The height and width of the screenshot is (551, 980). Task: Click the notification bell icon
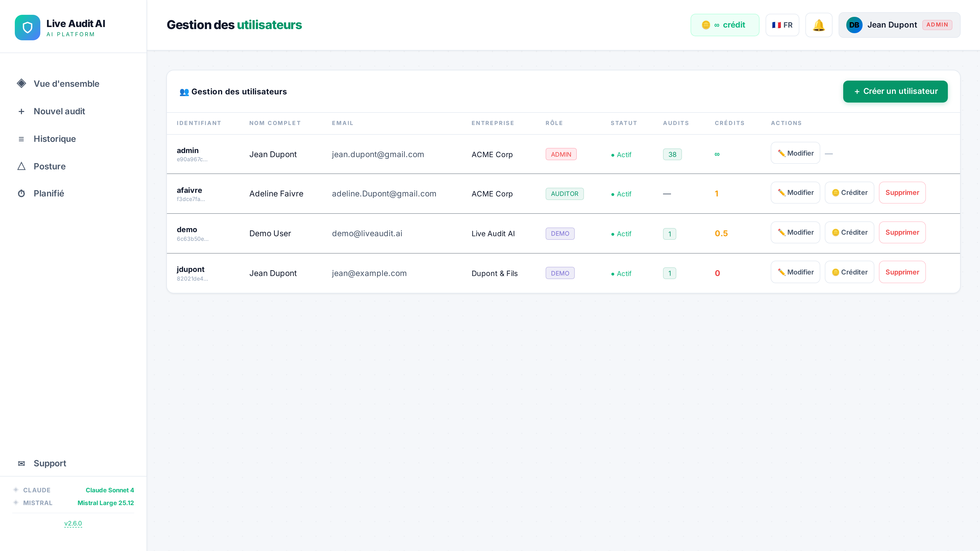pos(819,25)
